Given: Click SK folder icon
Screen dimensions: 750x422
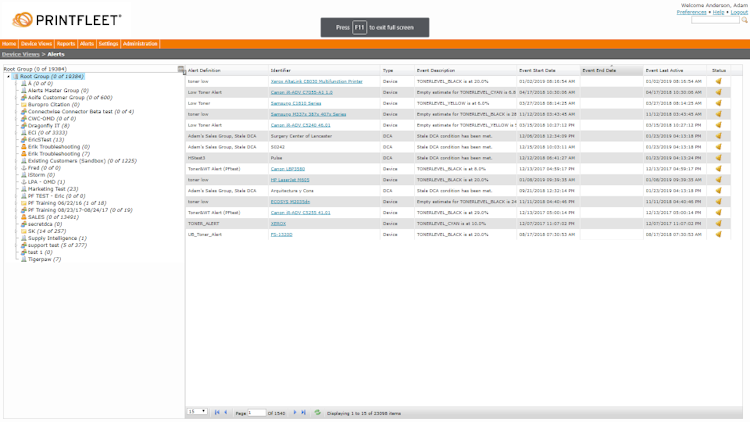Looking at the screenshot, I should click(x=23, y=231).
